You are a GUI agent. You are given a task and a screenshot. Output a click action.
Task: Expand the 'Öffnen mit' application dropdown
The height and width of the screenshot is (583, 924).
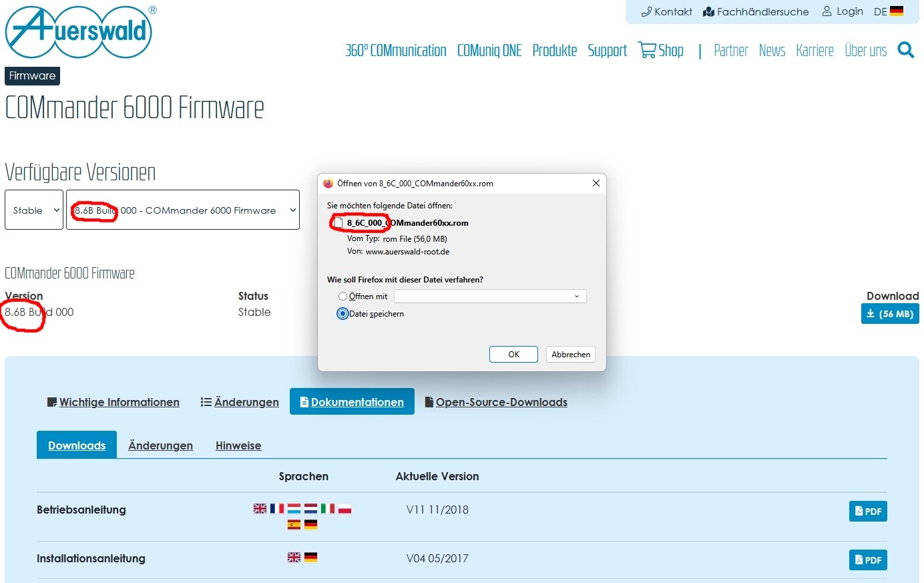coord(490,297)
